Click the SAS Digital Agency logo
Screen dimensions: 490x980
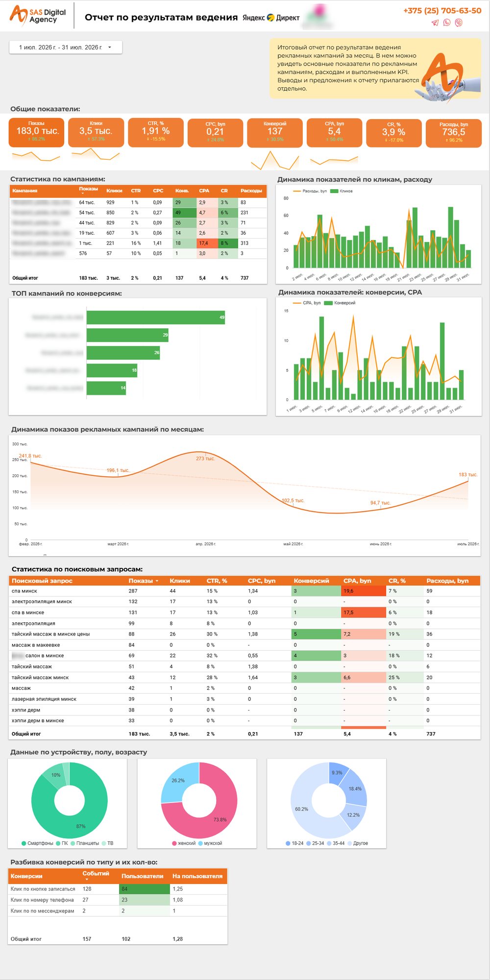[x=38, y=15]
